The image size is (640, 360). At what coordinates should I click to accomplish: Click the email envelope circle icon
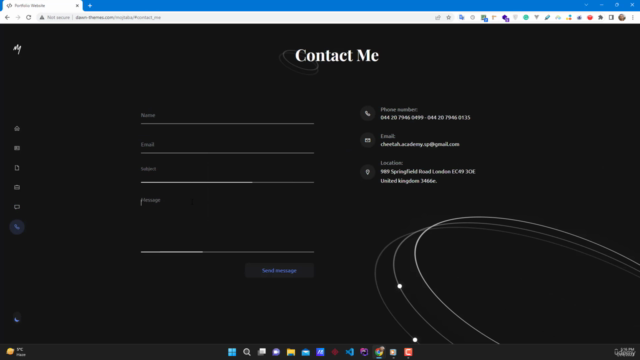pyautogui.click(x=367, y=140)
